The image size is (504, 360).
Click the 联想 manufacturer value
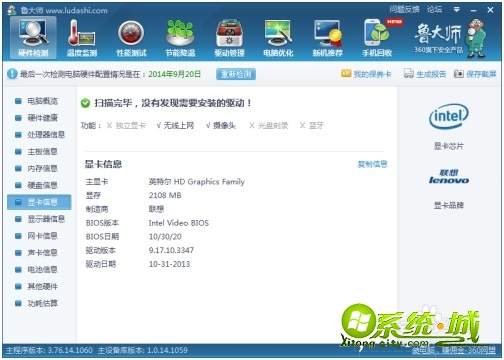156,209
